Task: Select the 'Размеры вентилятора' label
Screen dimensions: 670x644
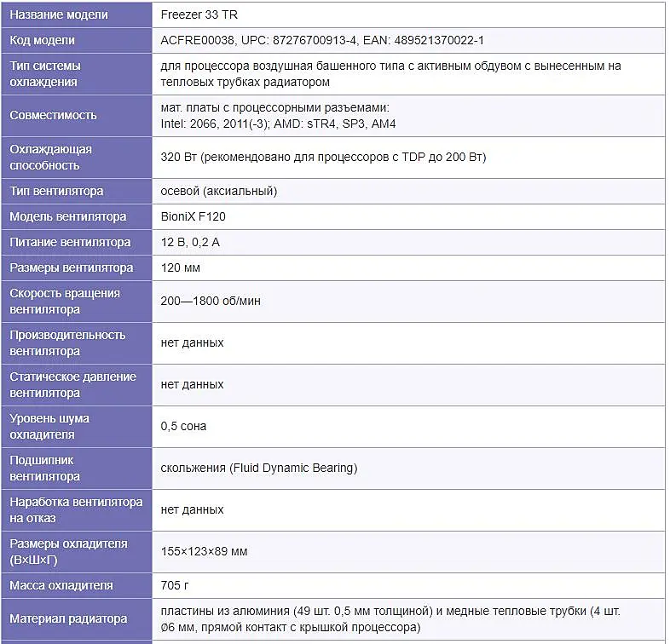Action: [72, 267]
